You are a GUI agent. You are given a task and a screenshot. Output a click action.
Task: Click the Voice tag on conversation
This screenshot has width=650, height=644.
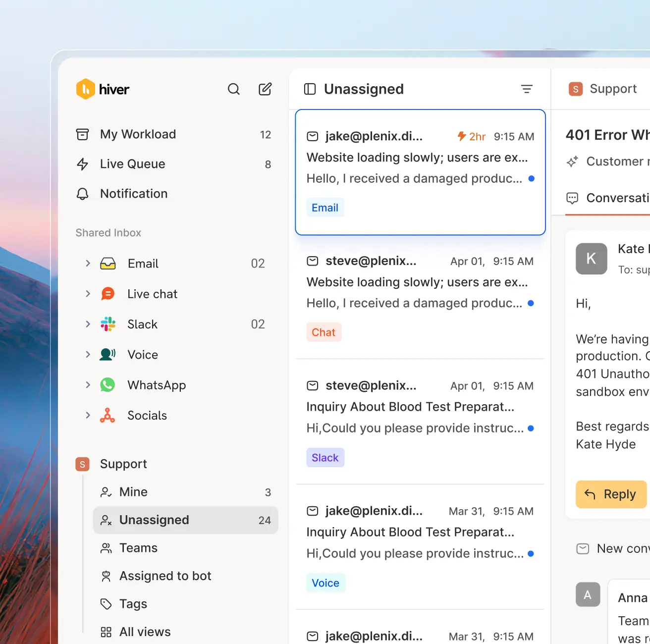coord(325,583)
